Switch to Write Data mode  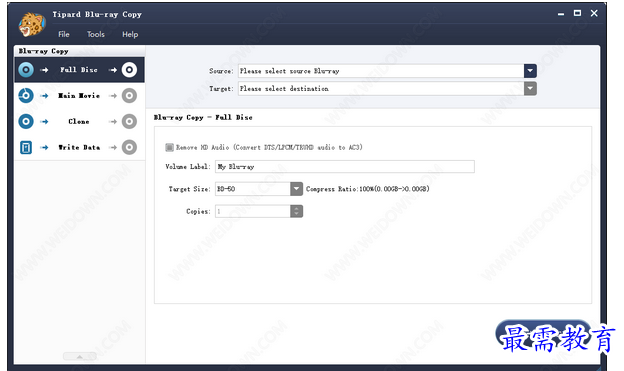[x=79, y=147]
